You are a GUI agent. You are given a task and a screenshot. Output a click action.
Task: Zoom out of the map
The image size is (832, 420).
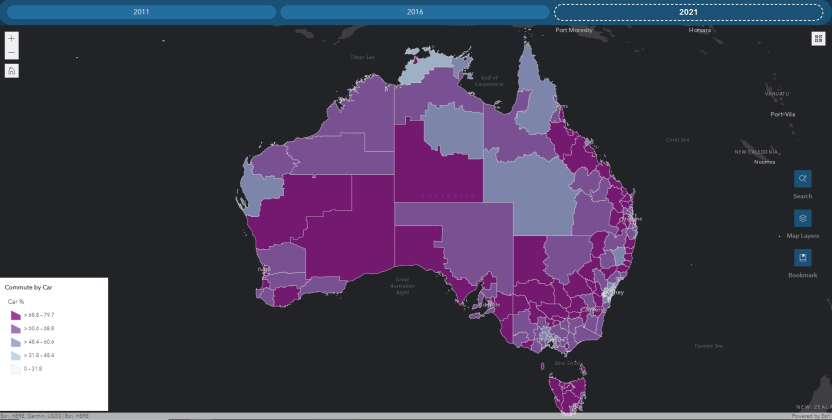(11, 53)
